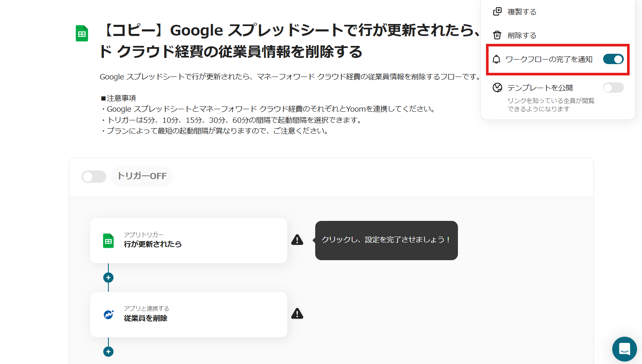Disable ワークフローの完了を通知 toggle
Screen dimensions: 642x364
coord(613,59)
